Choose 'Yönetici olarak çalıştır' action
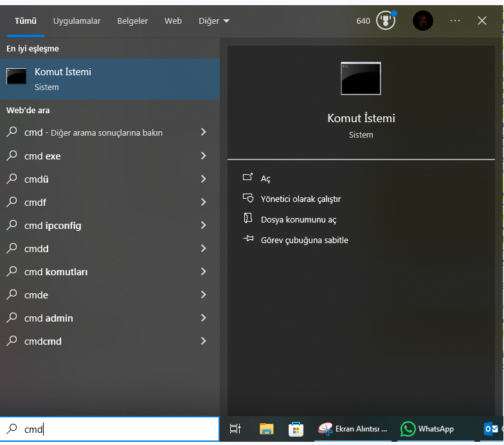Viewport: 504px width, 445px height. click(300, 199)
